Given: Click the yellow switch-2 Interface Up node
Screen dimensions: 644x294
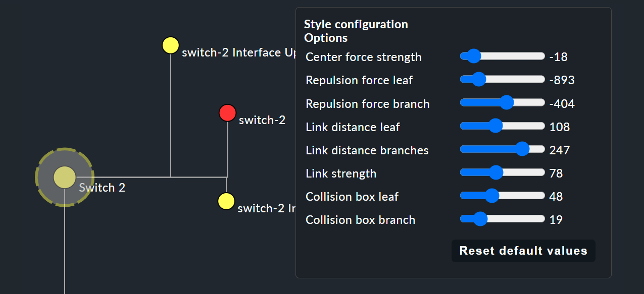Looking at the screenshot, I should [x=171, y=45].
